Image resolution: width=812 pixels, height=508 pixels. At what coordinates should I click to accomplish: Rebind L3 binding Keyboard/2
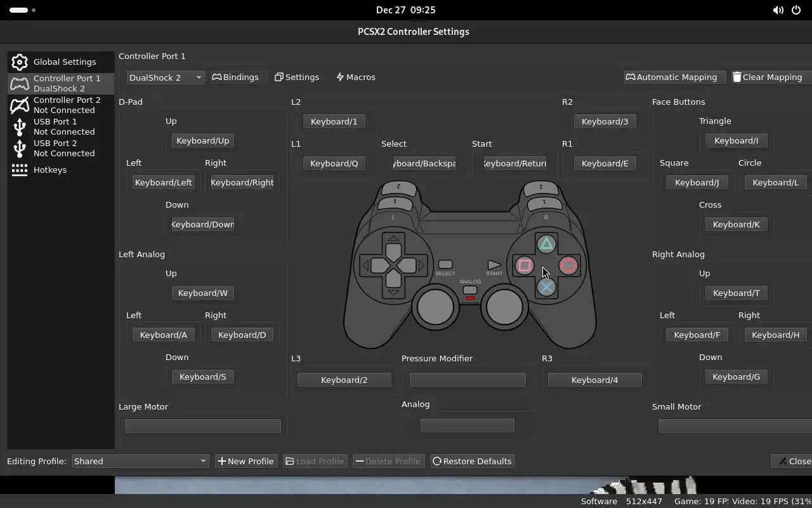tap(344, 380)
